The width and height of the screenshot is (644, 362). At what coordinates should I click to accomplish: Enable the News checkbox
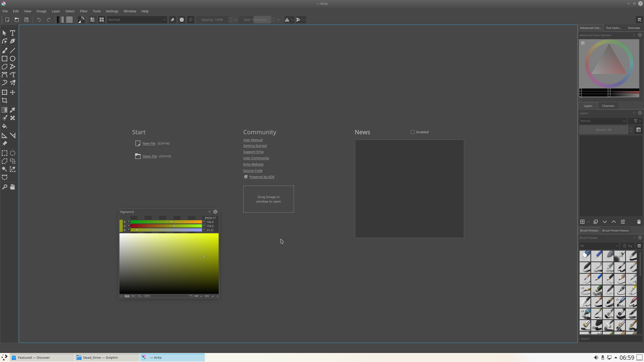pyautogui.click(x=413, y=132)
